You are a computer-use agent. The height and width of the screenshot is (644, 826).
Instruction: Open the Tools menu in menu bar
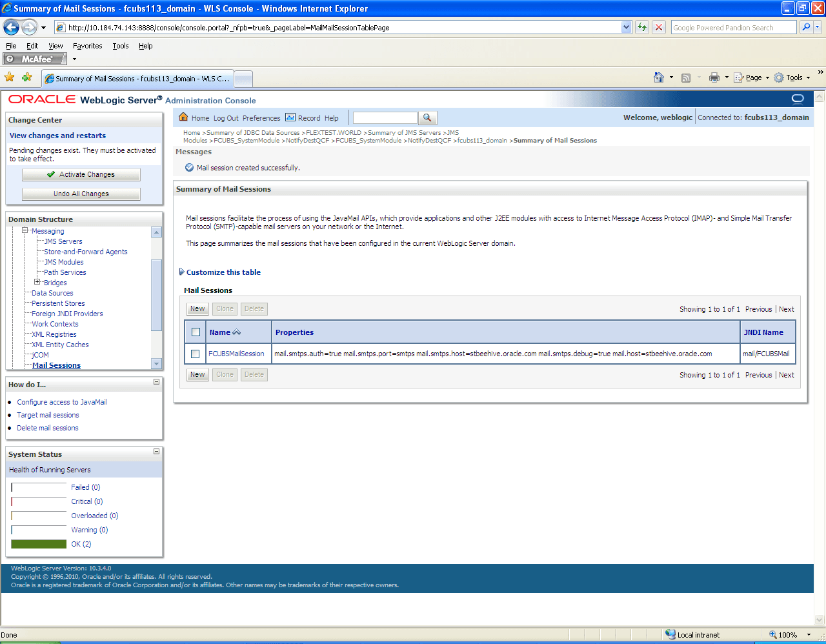120,46
